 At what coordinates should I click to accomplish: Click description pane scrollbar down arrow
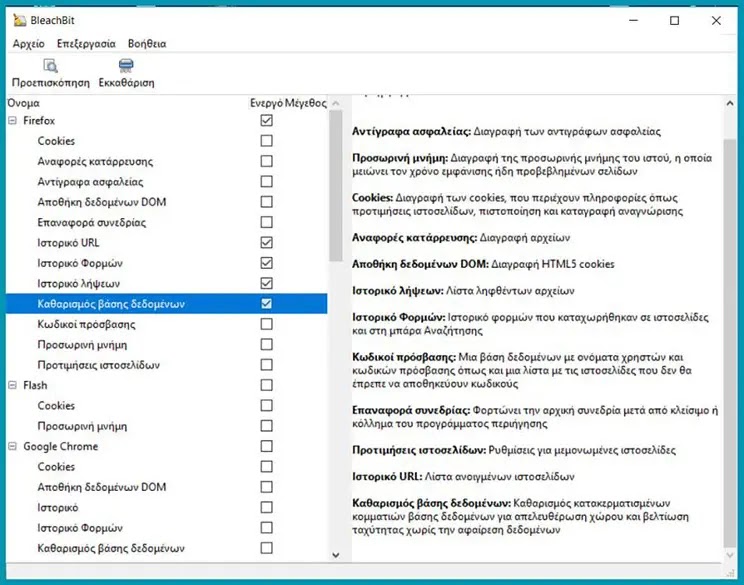coord(730,555)
